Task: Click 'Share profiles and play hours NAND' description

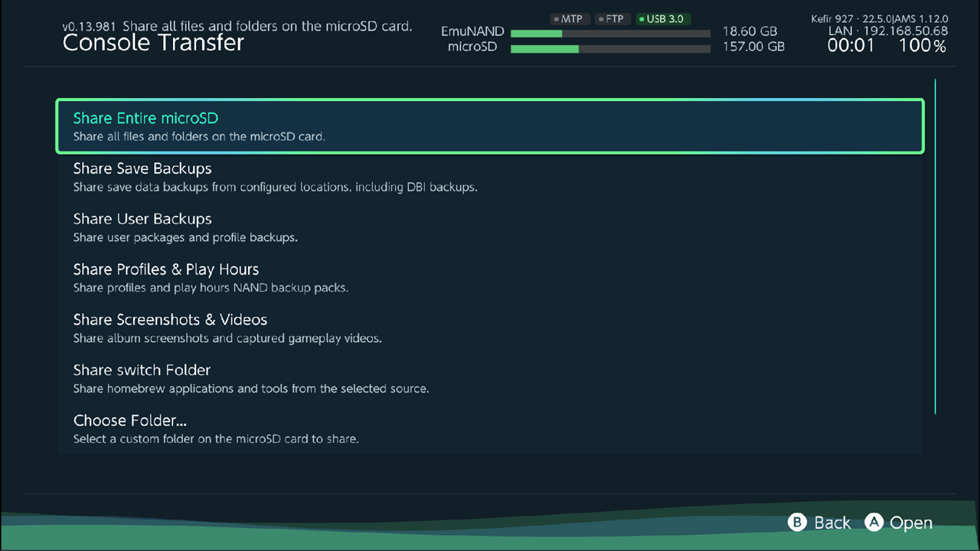Action: point(211,288)
